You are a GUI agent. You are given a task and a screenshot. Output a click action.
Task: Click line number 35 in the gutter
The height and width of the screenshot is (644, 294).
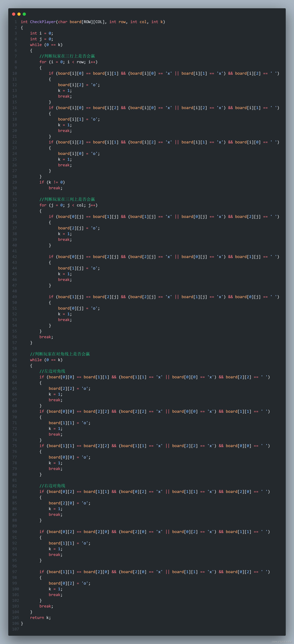[x=15, y=217]
